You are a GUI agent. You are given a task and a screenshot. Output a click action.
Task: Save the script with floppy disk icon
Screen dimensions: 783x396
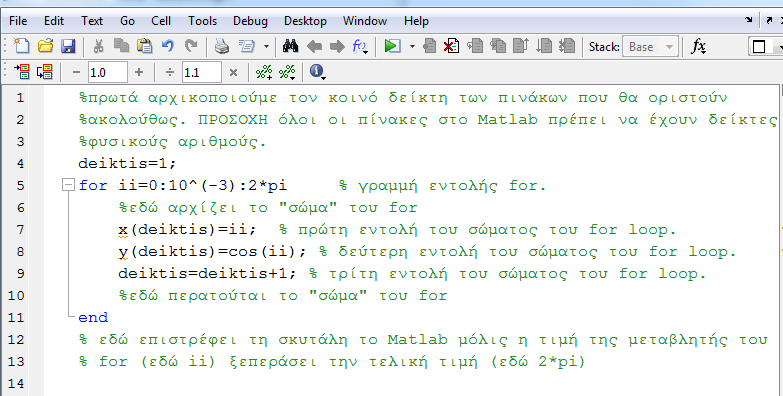click(68, 46)
